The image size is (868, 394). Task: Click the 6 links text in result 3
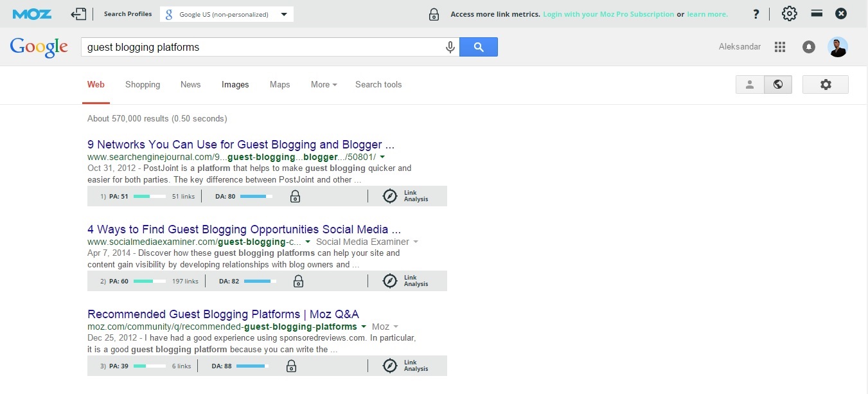coord(181,366)
